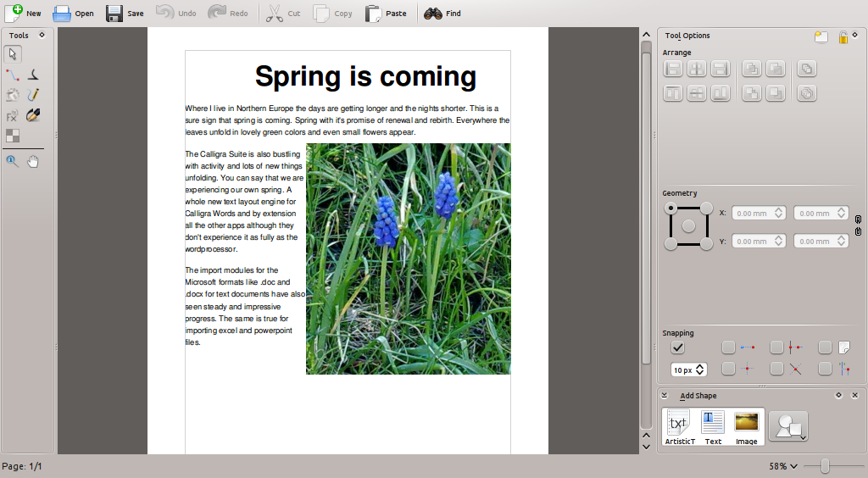Select the center anchor point radio button

click(688, 225)
